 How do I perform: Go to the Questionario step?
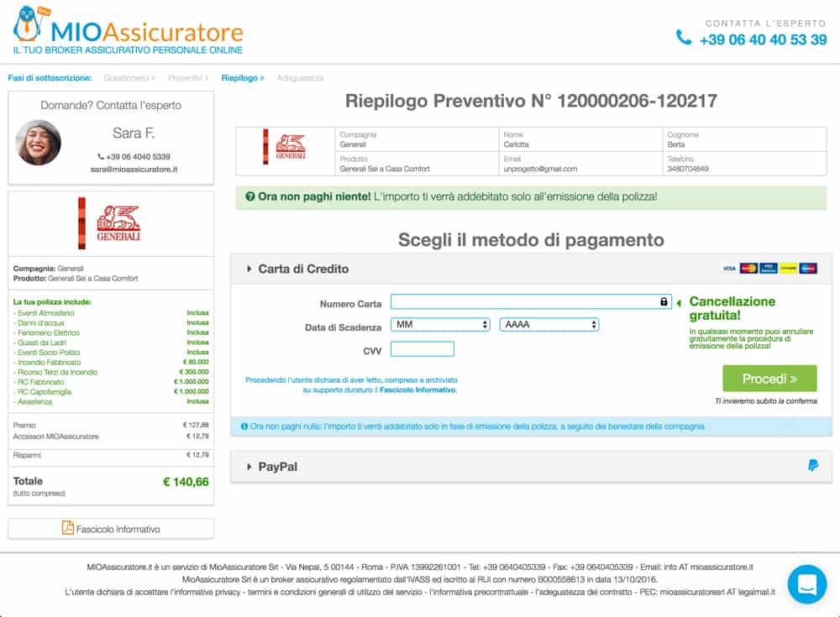pos(129,78)
